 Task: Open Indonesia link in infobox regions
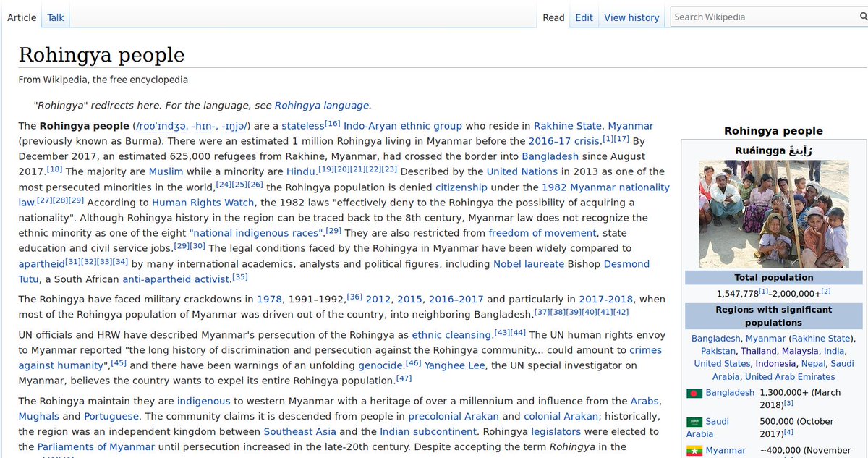coord(774,364)
